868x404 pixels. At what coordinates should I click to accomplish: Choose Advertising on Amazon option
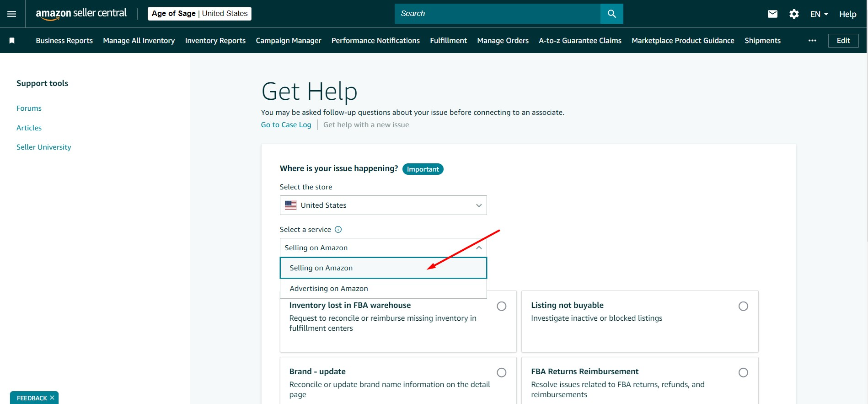[383, 289]
